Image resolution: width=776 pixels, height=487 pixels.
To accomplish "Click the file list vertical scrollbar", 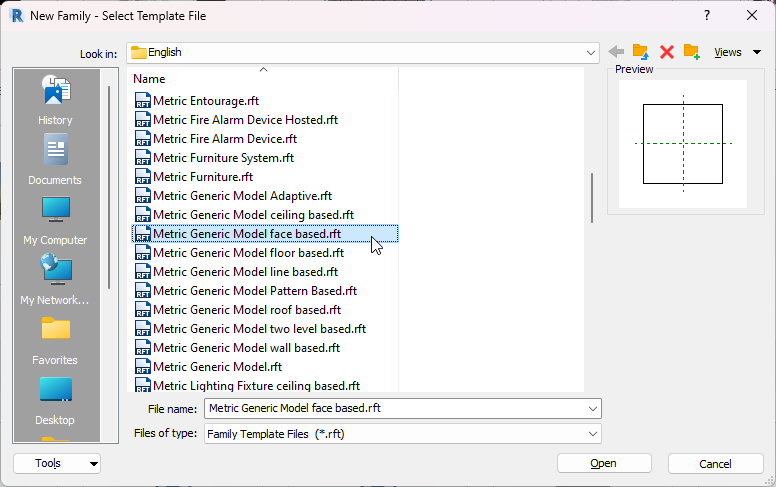I will click(x=592, y=198).
